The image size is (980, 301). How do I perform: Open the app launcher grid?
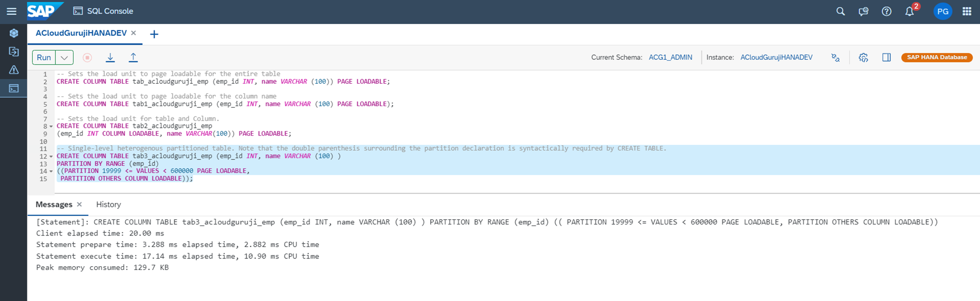[967, 11]
